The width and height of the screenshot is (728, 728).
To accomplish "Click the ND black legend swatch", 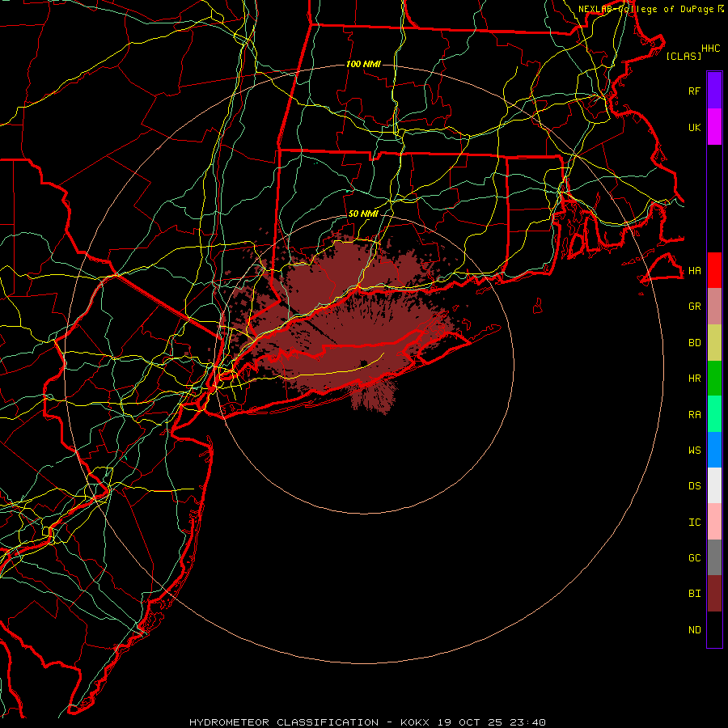I will coord(714,629).
